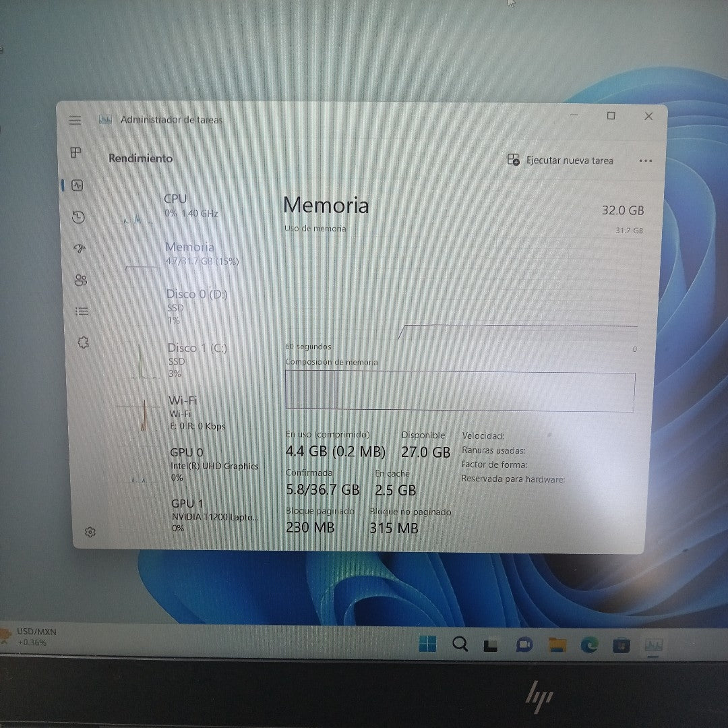Screen dimensions: 728x728
Task: Open Task Manager settings gear
Action: coord(90,532)
